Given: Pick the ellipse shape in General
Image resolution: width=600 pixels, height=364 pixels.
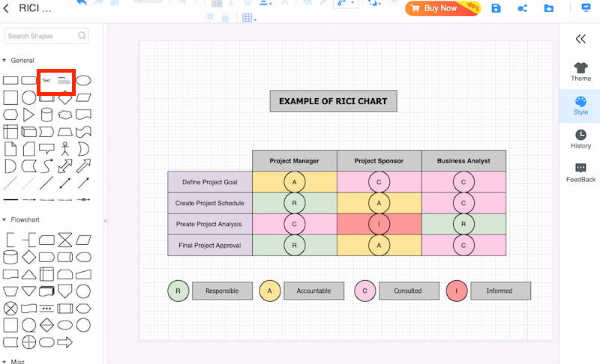Looking at the screenshot, I should pos(84,80).
